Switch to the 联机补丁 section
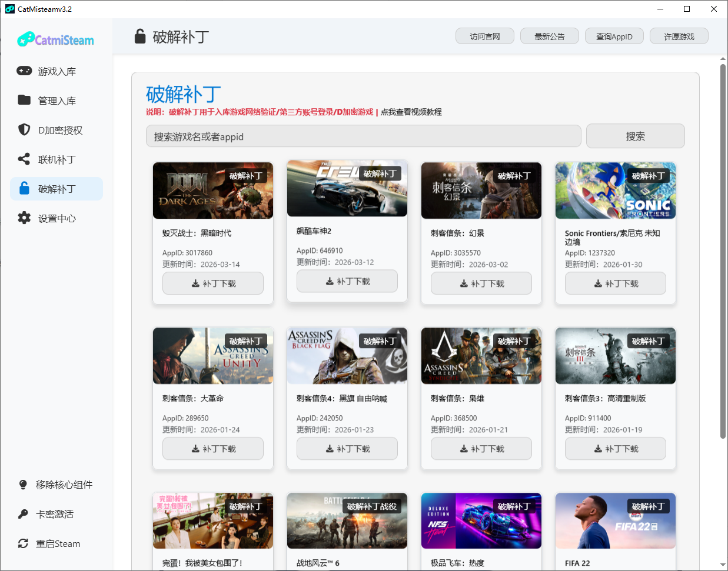728x571 pixels. pyautogui.click(x=56, y=159)
